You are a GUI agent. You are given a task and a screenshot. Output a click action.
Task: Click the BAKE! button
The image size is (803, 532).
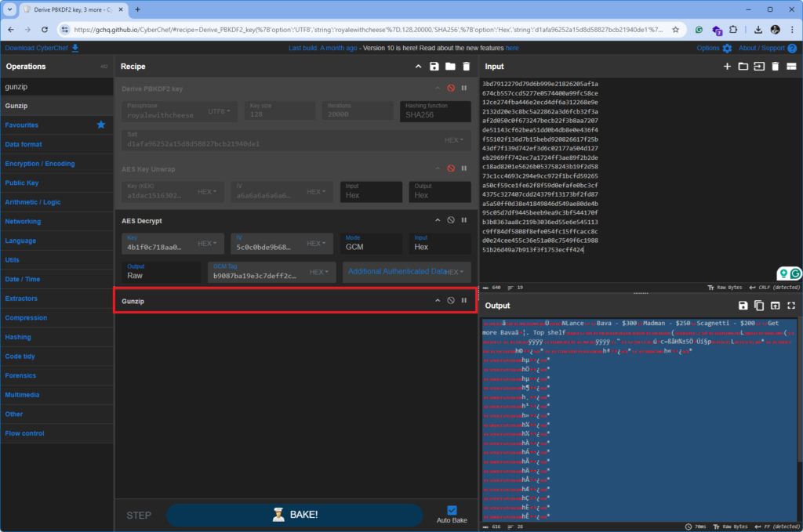[295, 515]
